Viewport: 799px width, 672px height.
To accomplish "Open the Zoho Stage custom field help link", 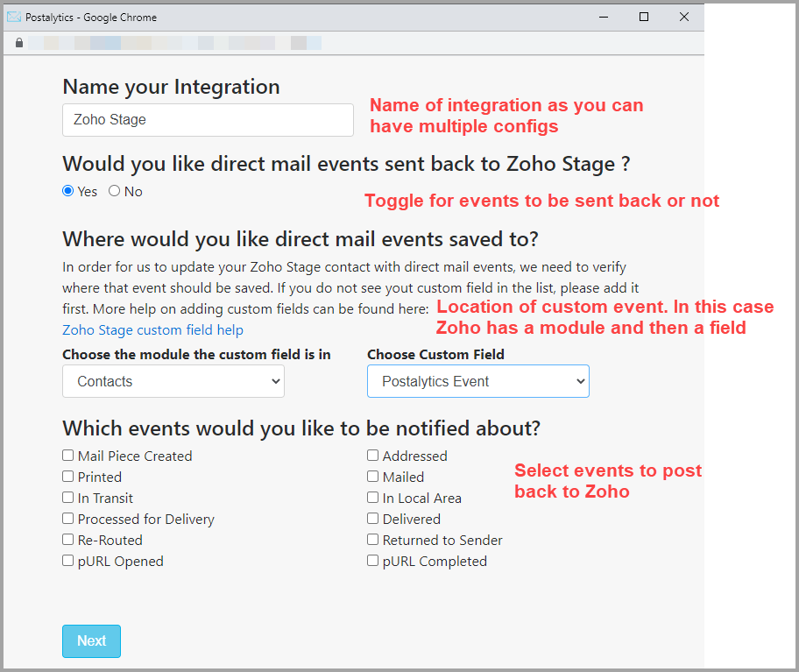I will [152, 330].
